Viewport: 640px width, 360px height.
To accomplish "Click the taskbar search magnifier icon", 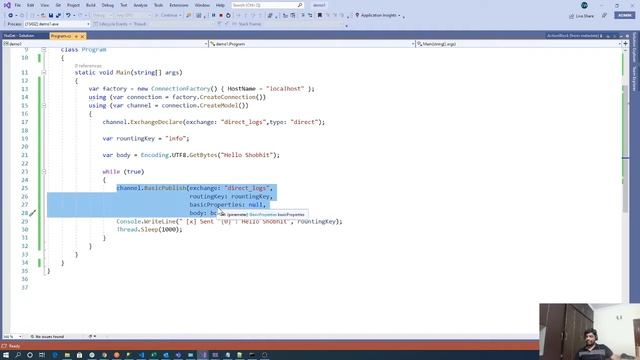I will pyautogui.click(x=18, y=355).
